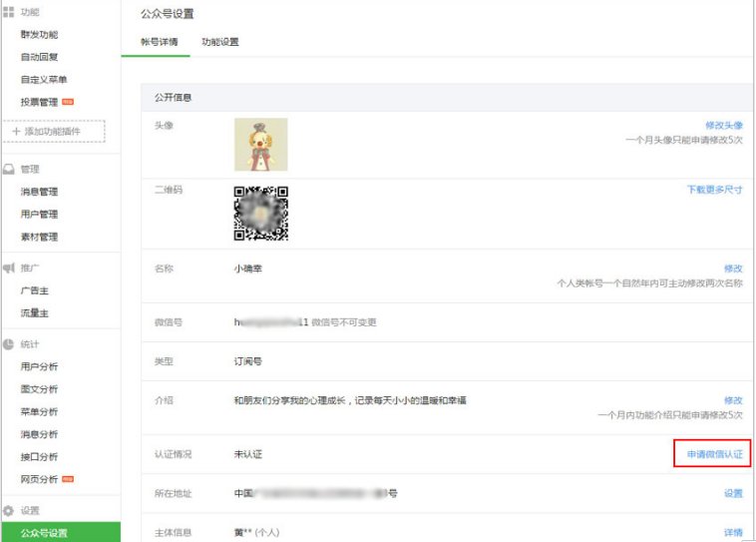
Task: Click the 未认证 status text
Action: (247, 454)
